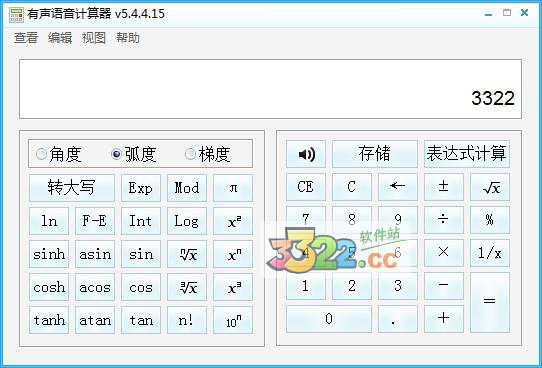Screen dimensions: 542x368
Task: Clear all with the C button
Action: [x=352, y=187]
